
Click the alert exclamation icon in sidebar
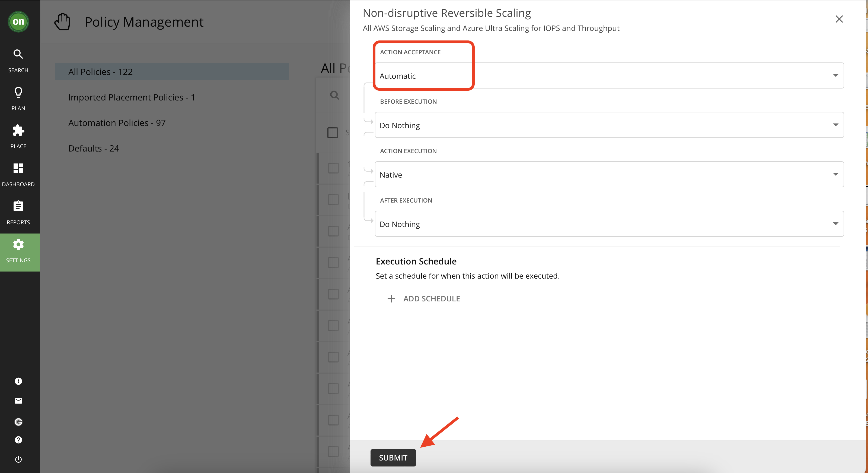(18, 381)
